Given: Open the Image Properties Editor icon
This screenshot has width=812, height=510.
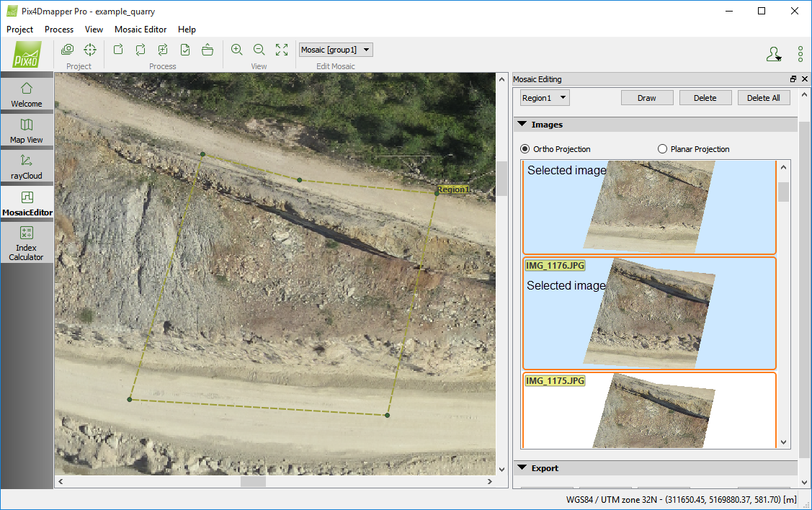Looking at the screenshot, I should pos(67,50).
